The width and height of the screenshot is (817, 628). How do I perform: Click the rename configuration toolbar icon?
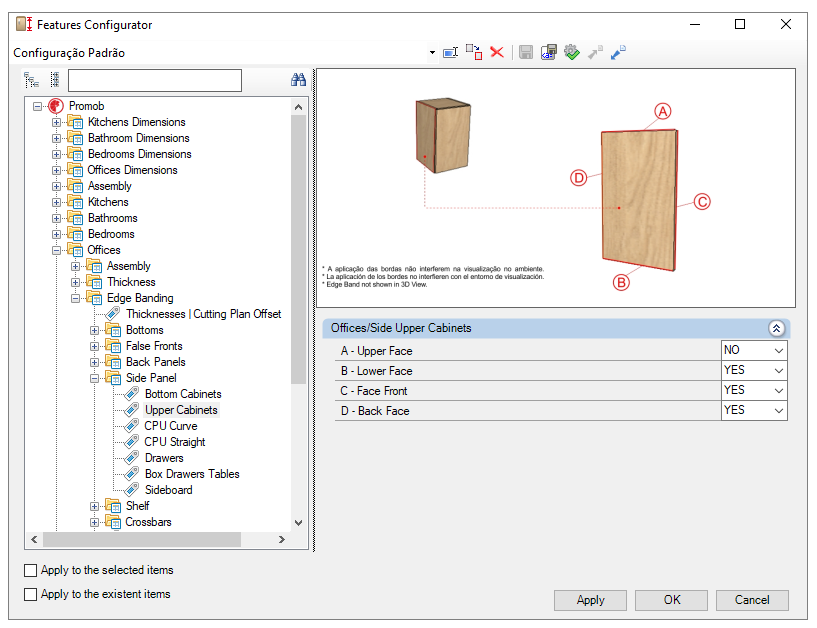pyautogui.click(x=450, y=52)
